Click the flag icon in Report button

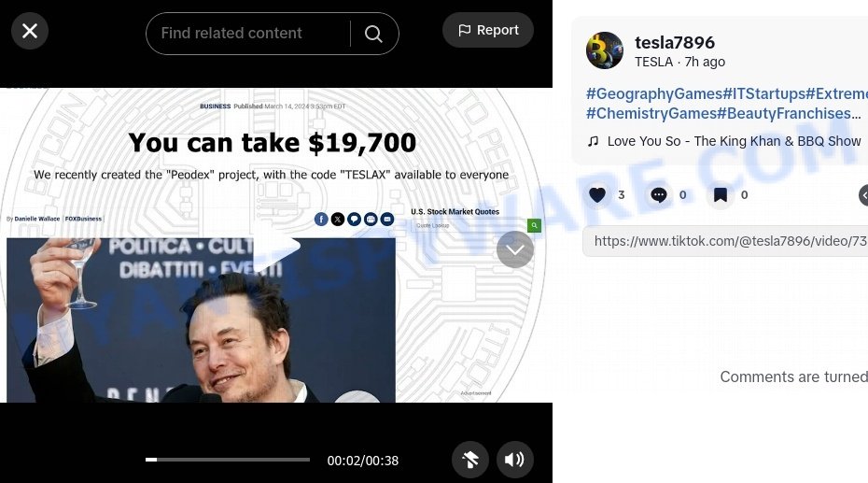[465, 30]
